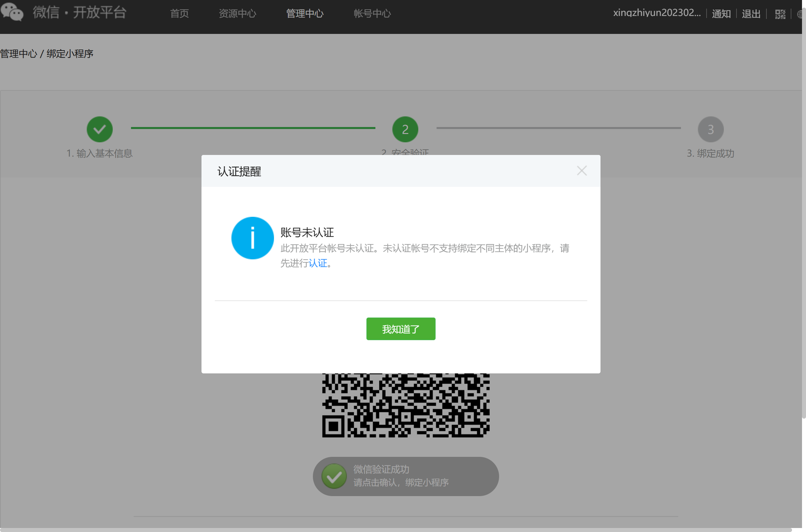This screenshot has width=806, height=532.
Task: Click the QR code icon in header
Action: pos(780,14)
